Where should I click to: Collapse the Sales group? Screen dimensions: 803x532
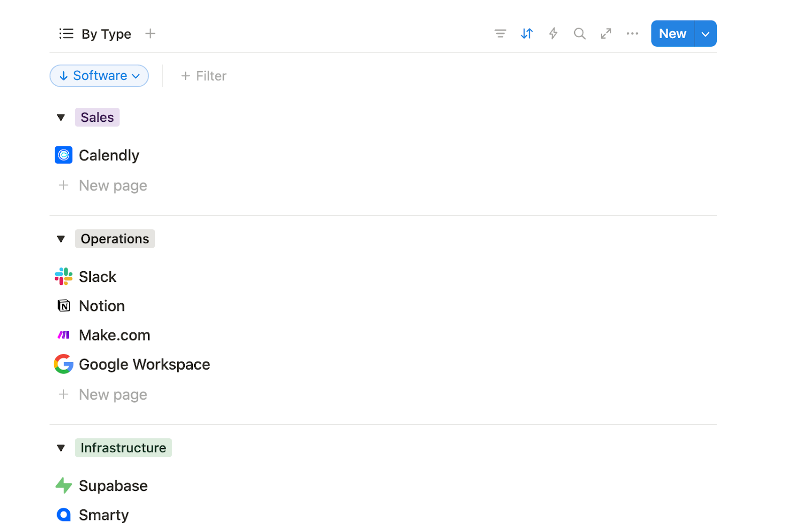click(61, 117)
